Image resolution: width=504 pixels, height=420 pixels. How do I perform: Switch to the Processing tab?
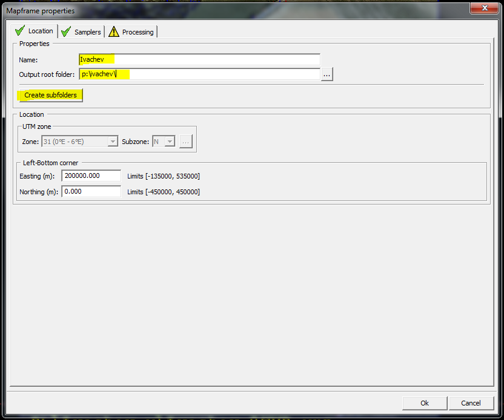click(138, 31)
